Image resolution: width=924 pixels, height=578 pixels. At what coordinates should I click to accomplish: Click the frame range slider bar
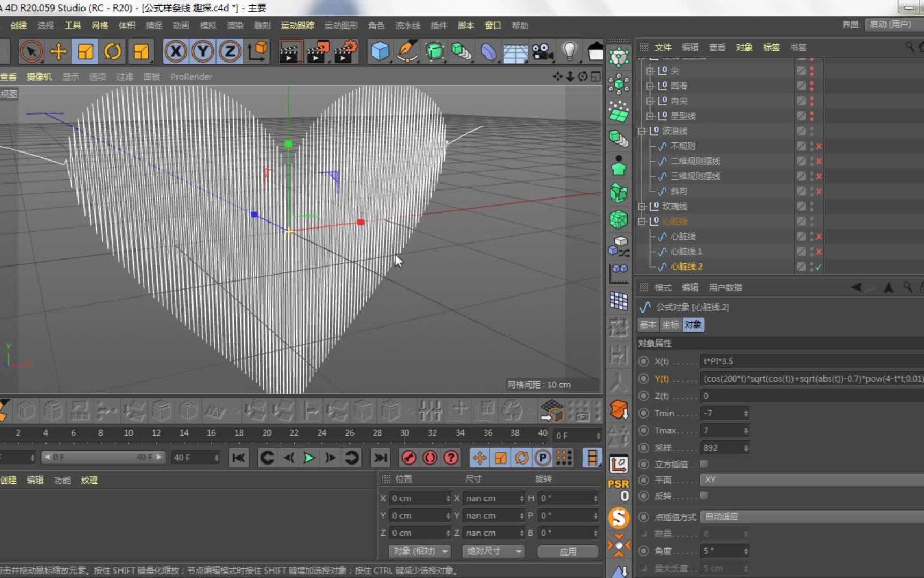tap(103, 457)
